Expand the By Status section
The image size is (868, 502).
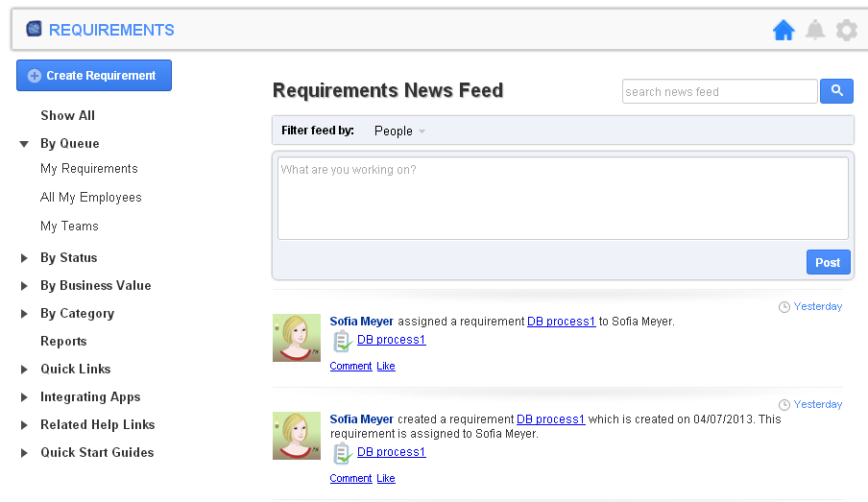pyautogui.click(x=24, y=258)
